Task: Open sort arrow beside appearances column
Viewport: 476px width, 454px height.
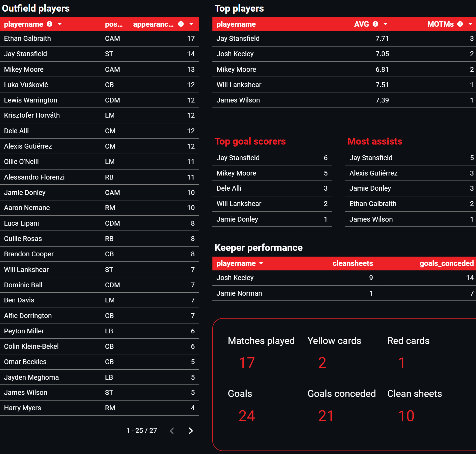Action: pyautogui.click(x=191, y=24)
